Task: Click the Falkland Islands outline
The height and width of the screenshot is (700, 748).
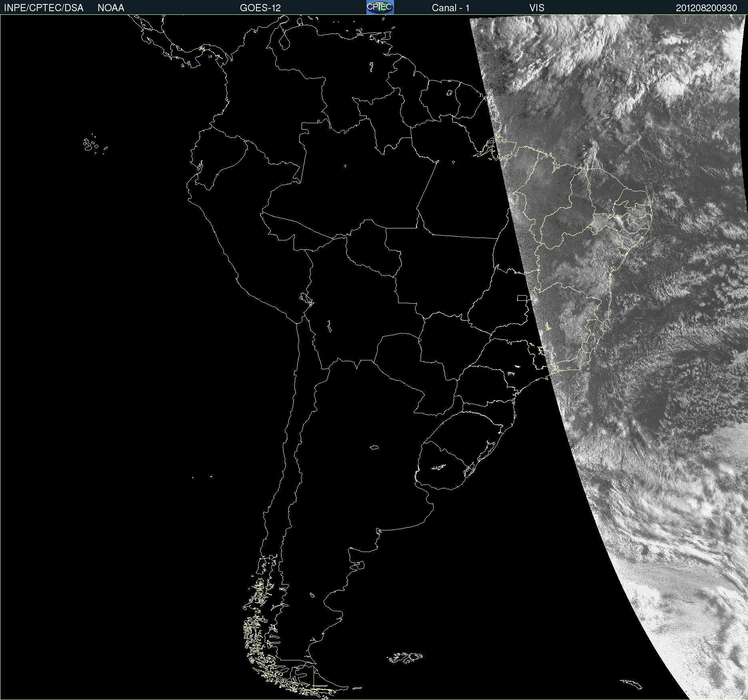Action: (405, 658)
